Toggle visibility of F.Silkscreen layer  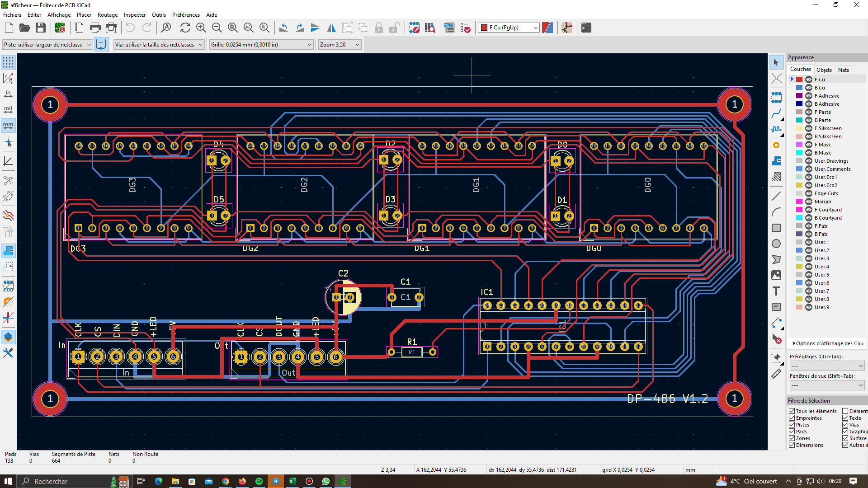tap(809, 128)
